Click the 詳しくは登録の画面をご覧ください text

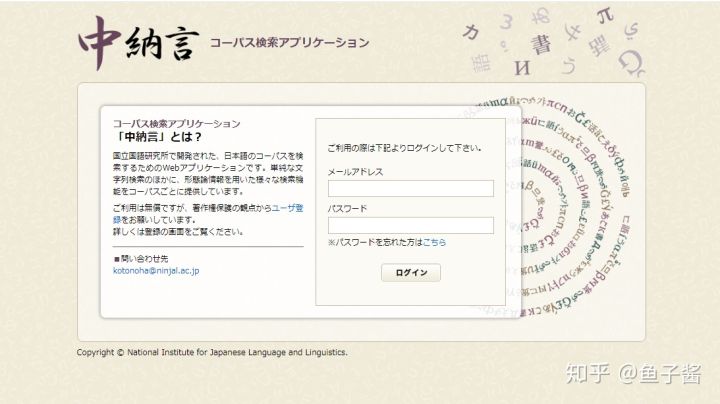coord(179,232)
